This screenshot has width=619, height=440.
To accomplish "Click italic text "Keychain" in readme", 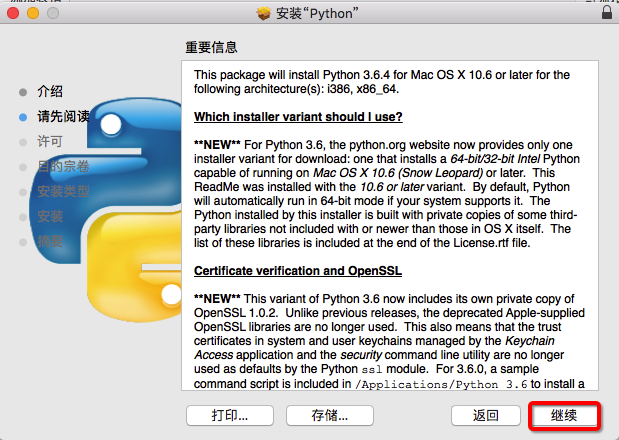I will 530,341.
